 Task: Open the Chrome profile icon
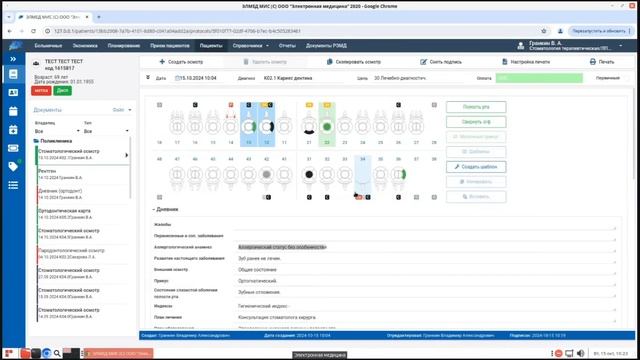560,31
